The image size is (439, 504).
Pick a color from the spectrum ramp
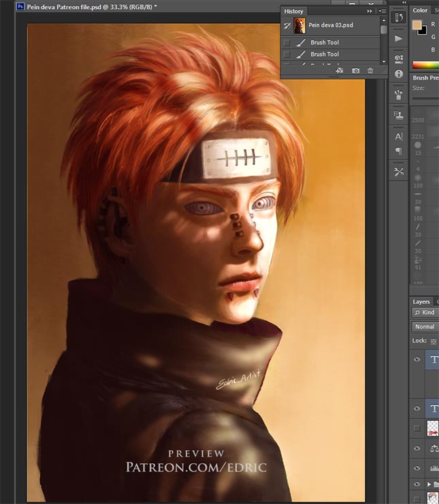click(425, 65)
